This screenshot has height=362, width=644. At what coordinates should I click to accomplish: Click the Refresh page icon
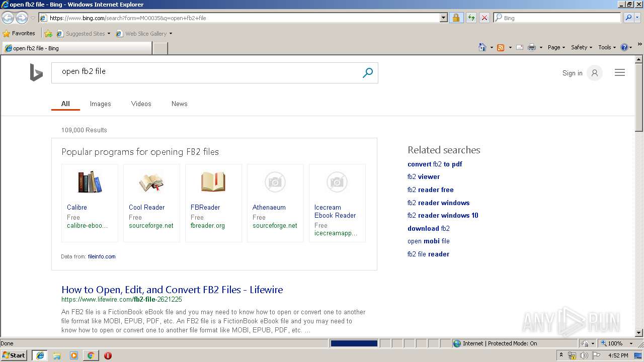click(471, 18)
